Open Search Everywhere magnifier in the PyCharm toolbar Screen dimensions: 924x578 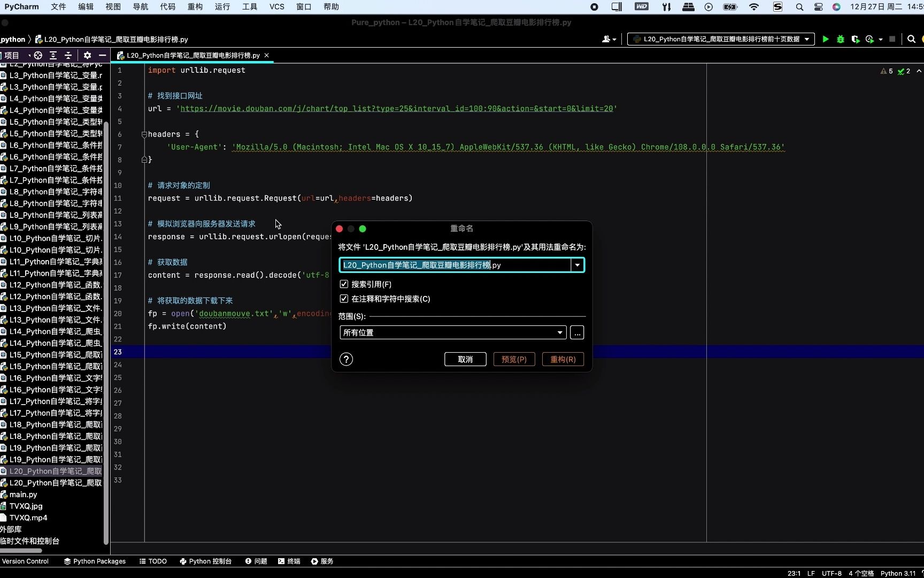(x=912, y=39)
